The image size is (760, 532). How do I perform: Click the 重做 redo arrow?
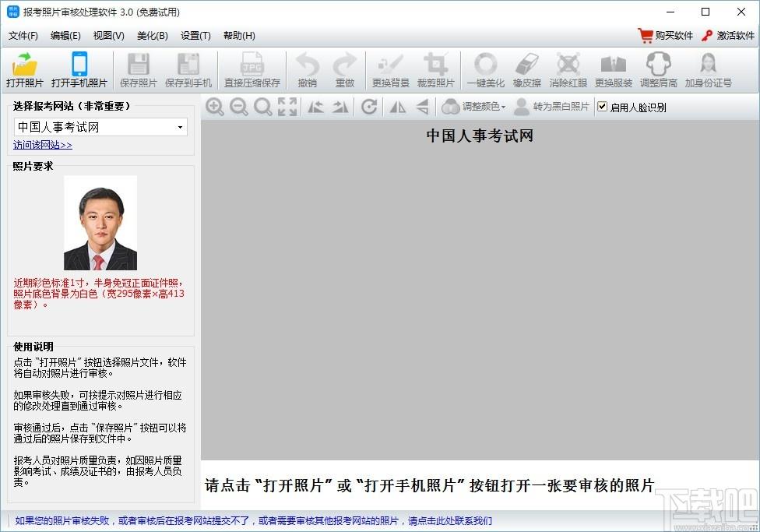point(345,64)
